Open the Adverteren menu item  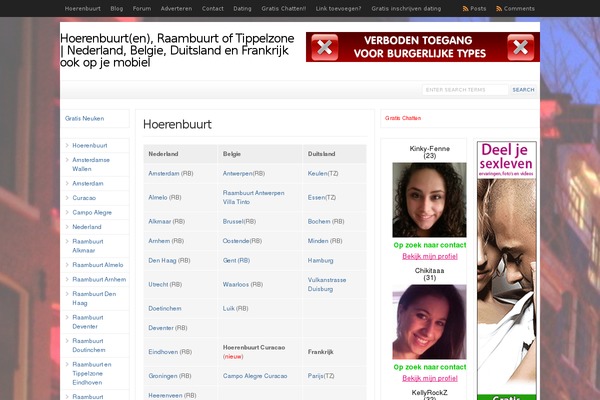pyautogui.click(x=176, y=8)
